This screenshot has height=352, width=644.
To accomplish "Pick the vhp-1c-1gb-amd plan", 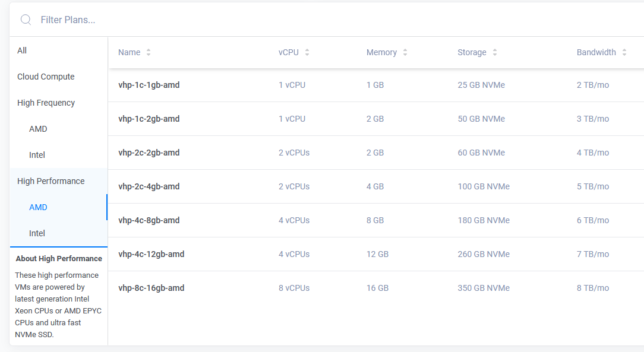I will (x=149, y=85).
